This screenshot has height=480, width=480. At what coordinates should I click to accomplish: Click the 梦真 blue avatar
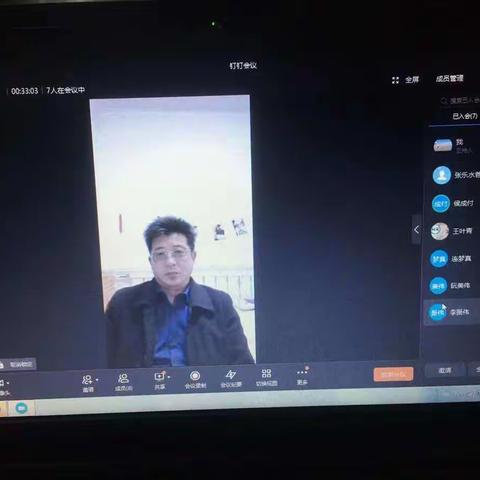coord(439,259)
